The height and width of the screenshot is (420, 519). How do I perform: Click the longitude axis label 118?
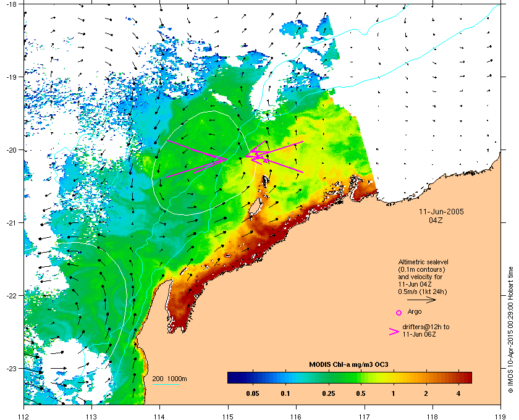(x=432, y=417)
